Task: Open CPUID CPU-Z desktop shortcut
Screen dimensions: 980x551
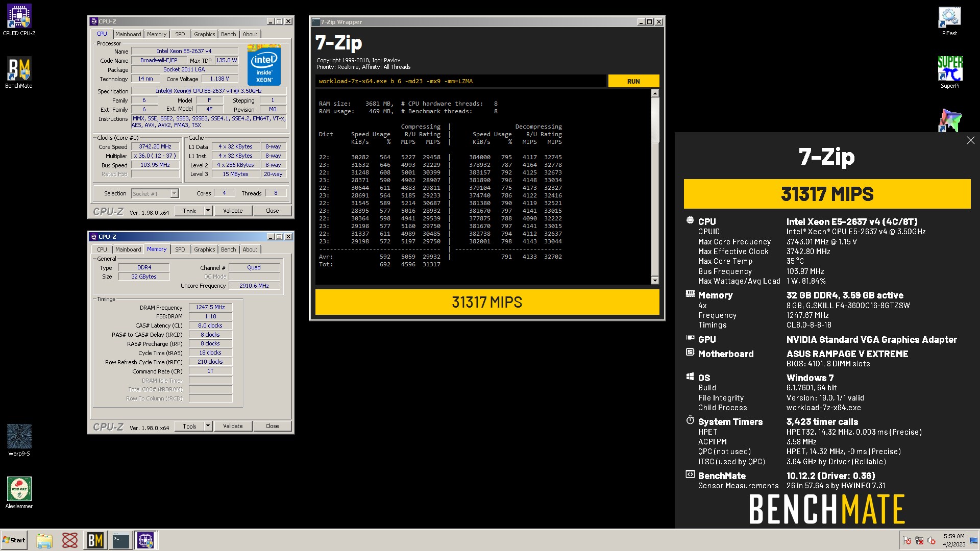Action: pyautogui.click(x=19, y=20)
